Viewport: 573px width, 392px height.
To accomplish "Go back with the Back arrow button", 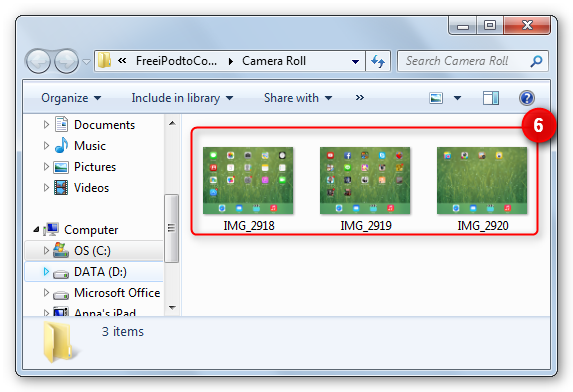I will (x=38, y=61).
